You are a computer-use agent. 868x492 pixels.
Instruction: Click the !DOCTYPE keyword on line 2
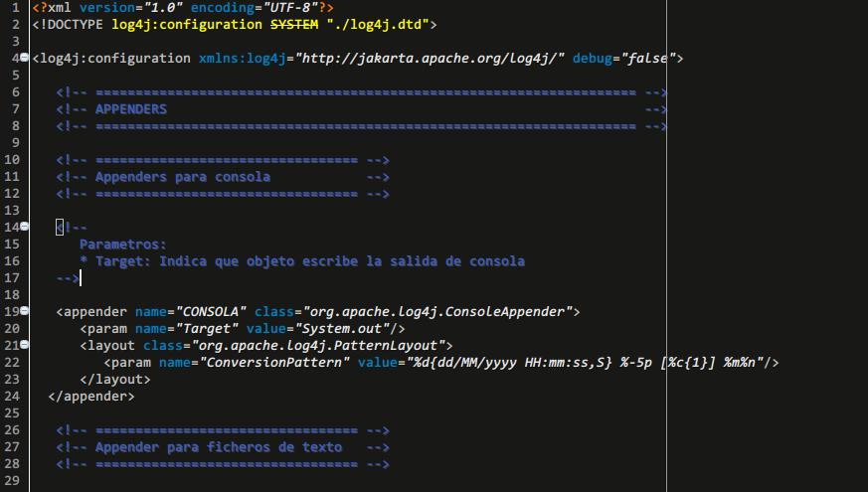click(x=71, y=25)
